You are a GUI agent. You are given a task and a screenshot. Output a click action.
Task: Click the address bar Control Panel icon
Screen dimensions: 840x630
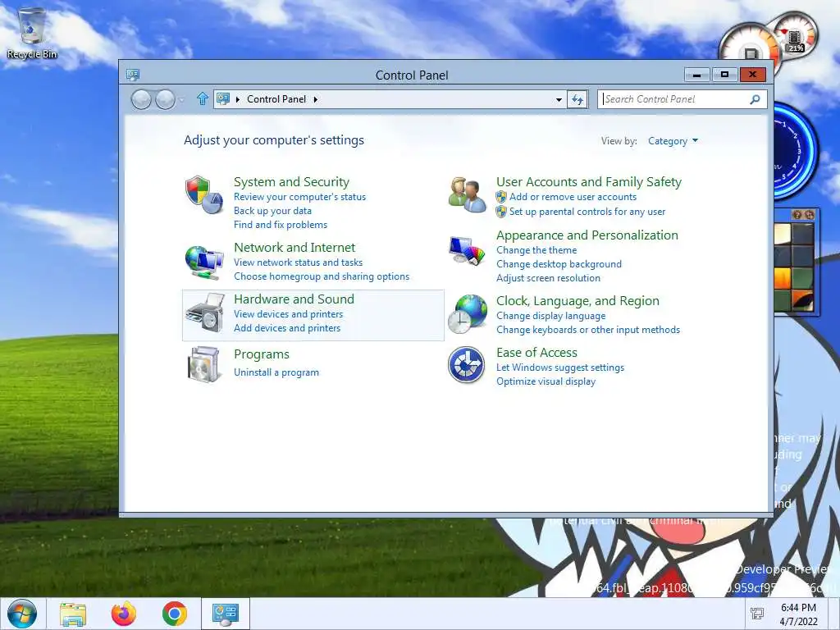223,98
